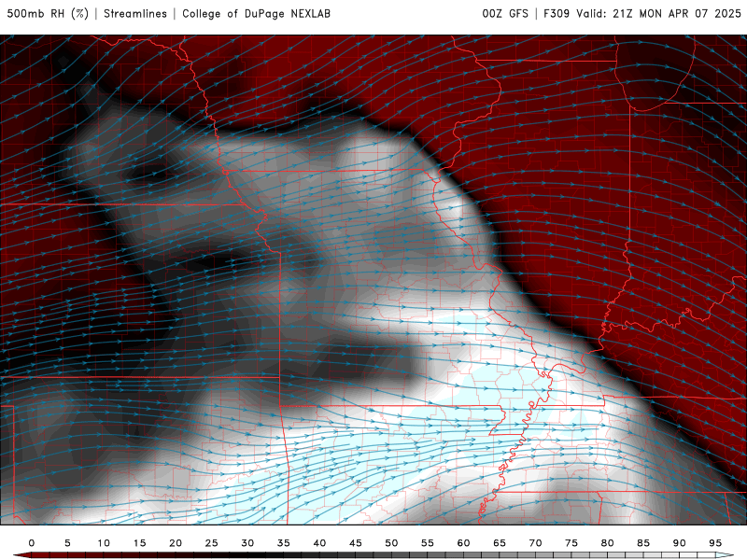Select the colorbar label "80"
Screen dimensions: 747x560
click(x=607, y=543)
